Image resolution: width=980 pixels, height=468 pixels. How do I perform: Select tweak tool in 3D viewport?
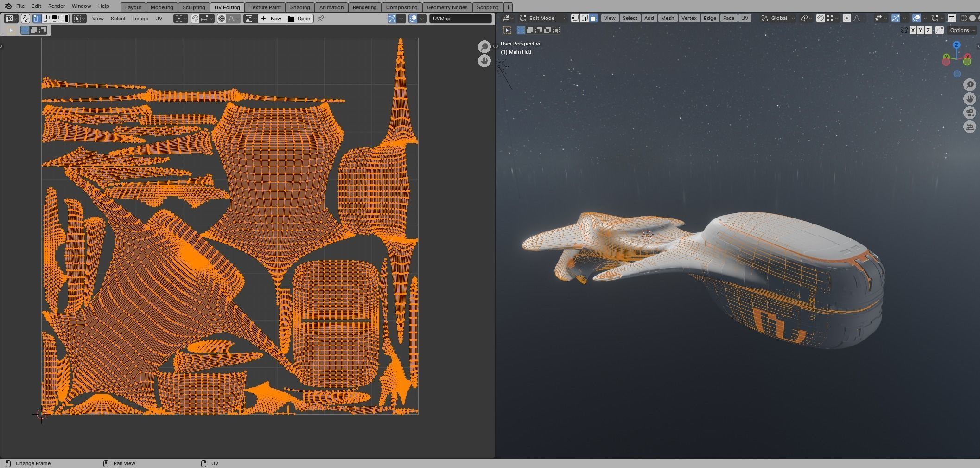507,30
